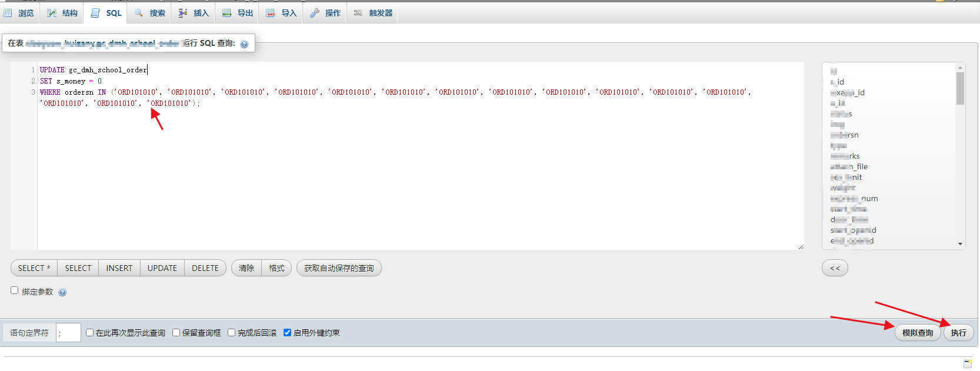980x371 pixels.
Task: Click the 执行 execute button
Action: point(958,333)
